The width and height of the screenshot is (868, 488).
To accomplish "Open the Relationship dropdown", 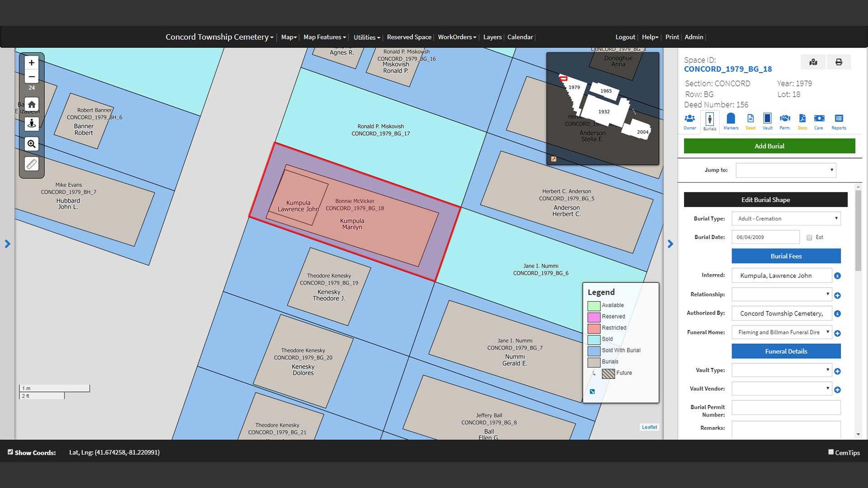I will [x=782, y=294].
